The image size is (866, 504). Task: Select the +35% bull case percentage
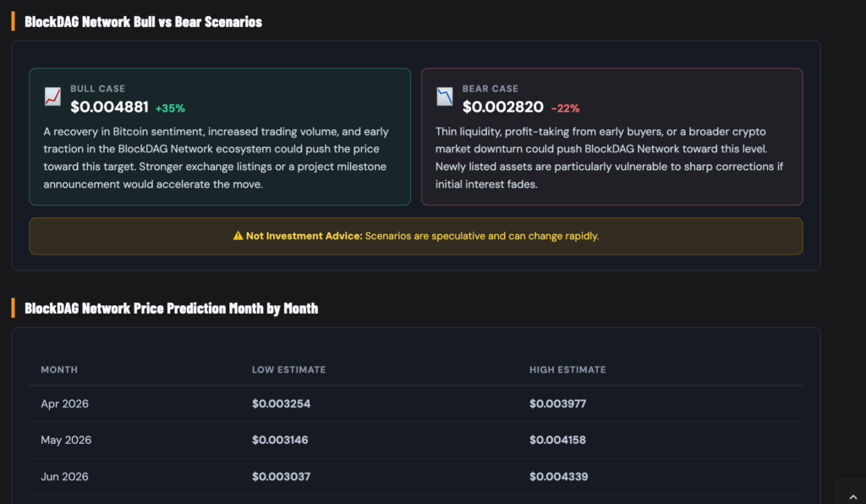click(x=170, y=108)
